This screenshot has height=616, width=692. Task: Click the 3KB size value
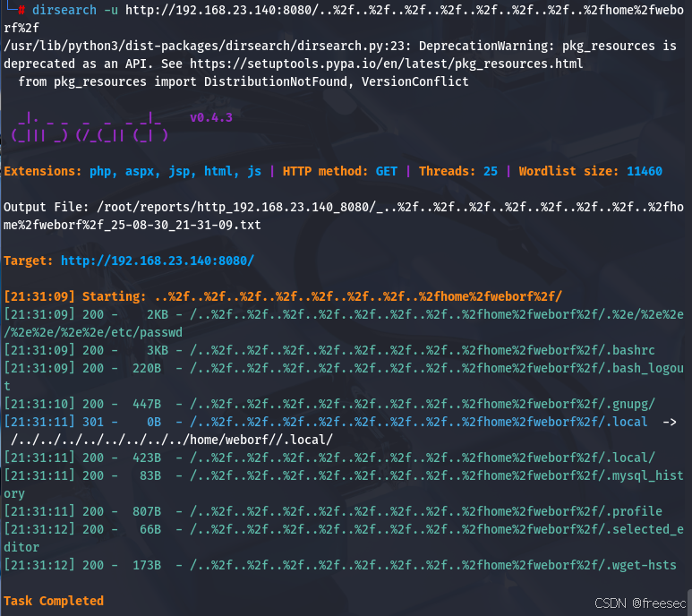158,350
